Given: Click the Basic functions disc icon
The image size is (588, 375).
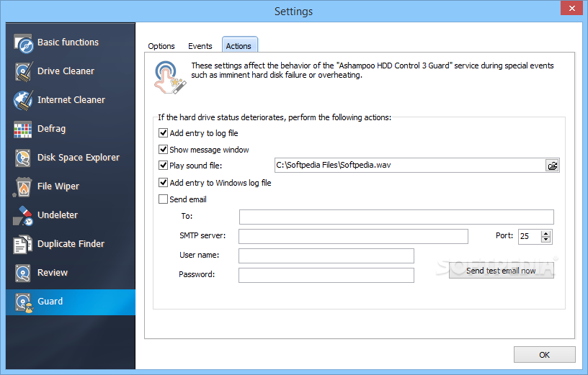Looking at the screenshot, I should [24, 43].
